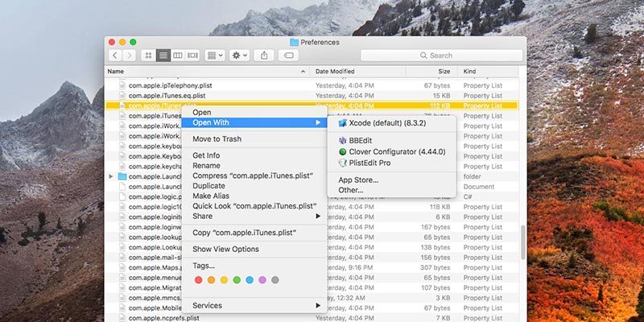Choose Move to Trash
The height and width of the screenshot is (322, 644).
coord(217,139)
